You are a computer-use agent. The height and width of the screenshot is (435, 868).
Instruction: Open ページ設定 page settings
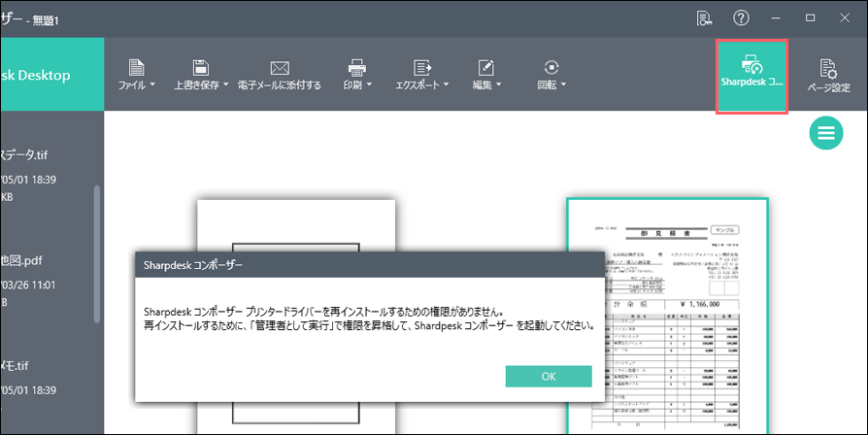[x=829, y=76]
